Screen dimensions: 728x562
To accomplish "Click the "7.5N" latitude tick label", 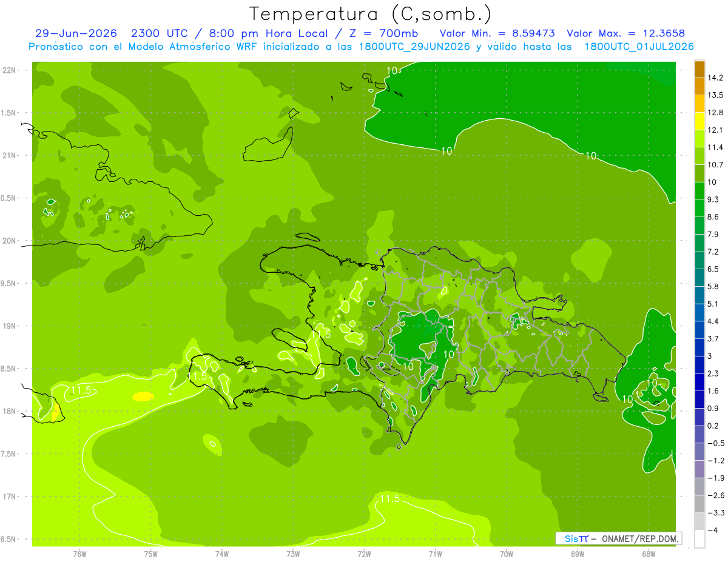I will pos(9,454).
